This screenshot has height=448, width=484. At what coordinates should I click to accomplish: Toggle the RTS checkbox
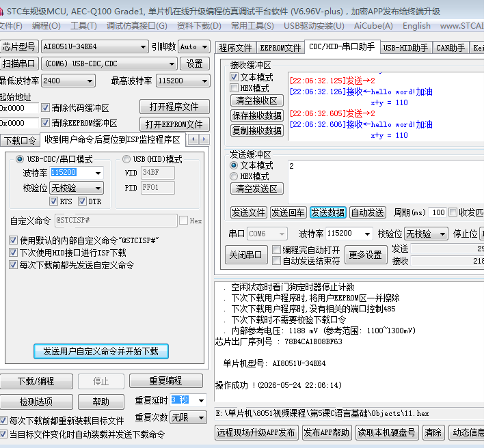coord(53,201)
